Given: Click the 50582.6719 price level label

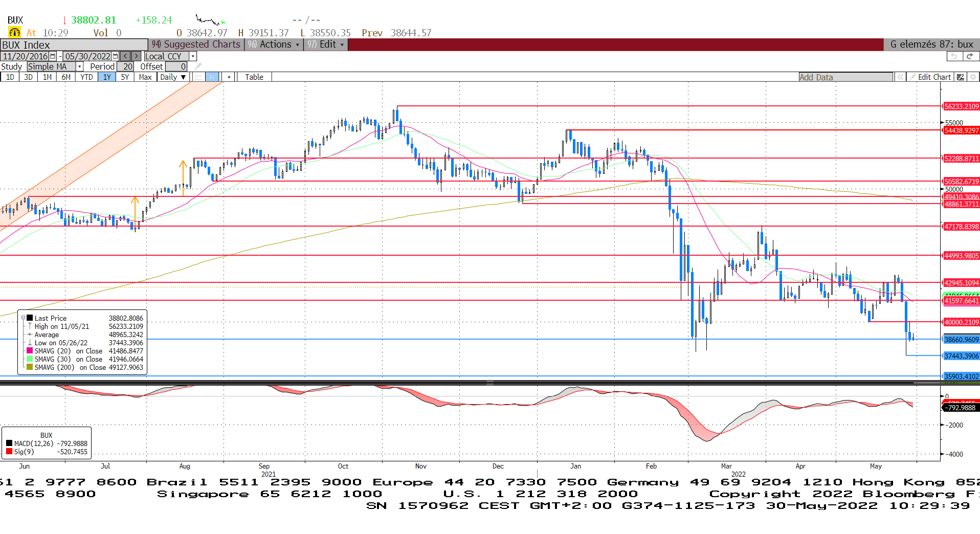Looking at the screenshot, I should point(961,182).
